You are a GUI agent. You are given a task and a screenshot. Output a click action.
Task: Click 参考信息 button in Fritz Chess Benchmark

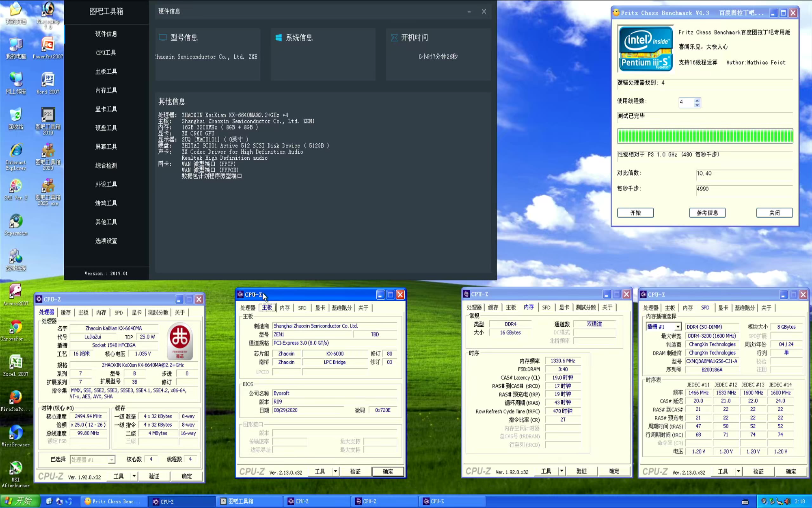coord(707,213)
